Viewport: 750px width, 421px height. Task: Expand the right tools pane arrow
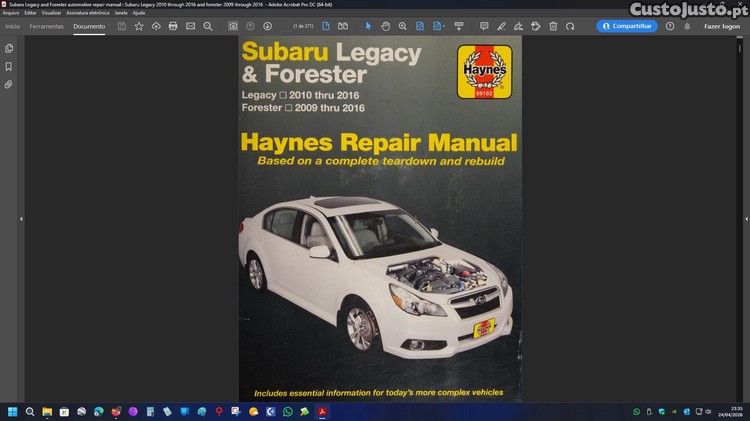coord(728,219)
